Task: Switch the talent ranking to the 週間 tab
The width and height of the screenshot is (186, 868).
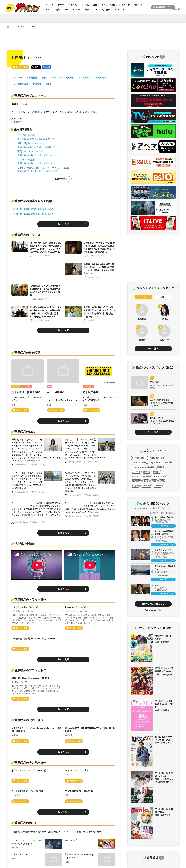Action: pyautogui.click(x=163, y=297)
